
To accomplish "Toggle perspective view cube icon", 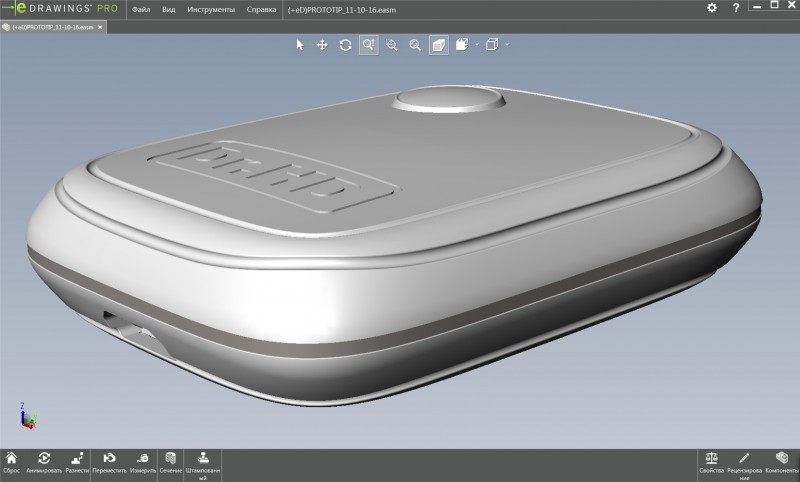I will click(x=439, y=45).
